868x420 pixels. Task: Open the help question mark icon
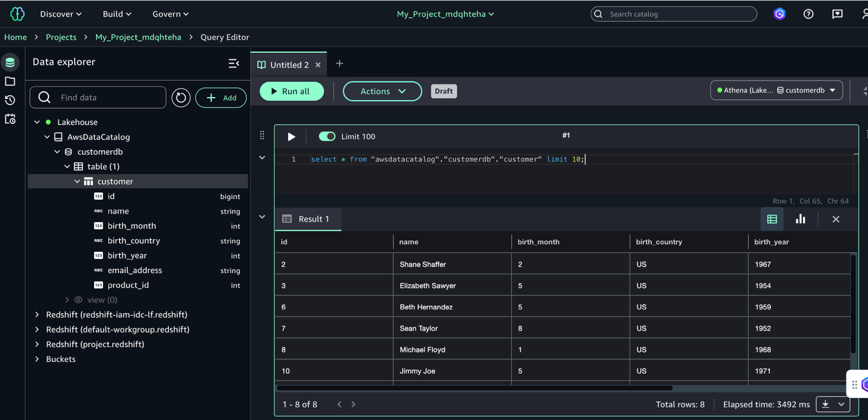[x=808, y=14]
